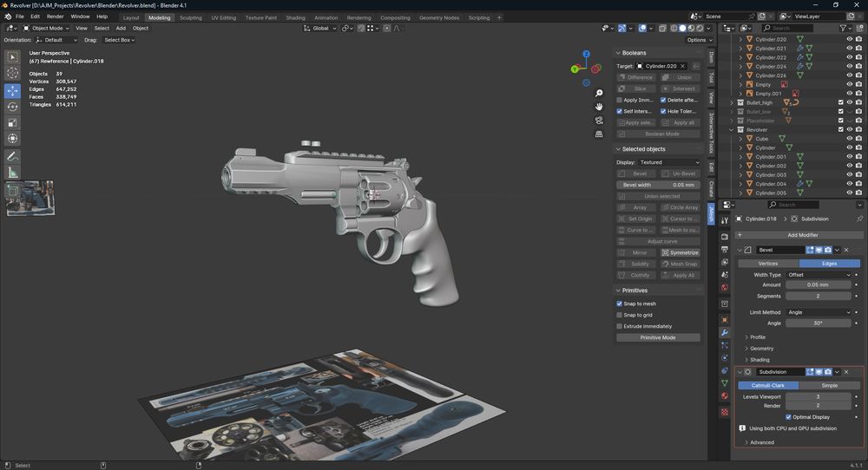Image resolution: width=868 pixels, height=470 pixels.
Task: Click the Primitive Mode button
Action: click(658, 337)
